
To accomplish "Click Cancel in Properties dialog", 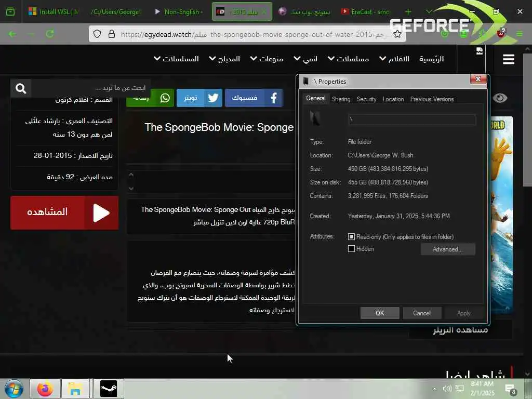I will point(422,313).
